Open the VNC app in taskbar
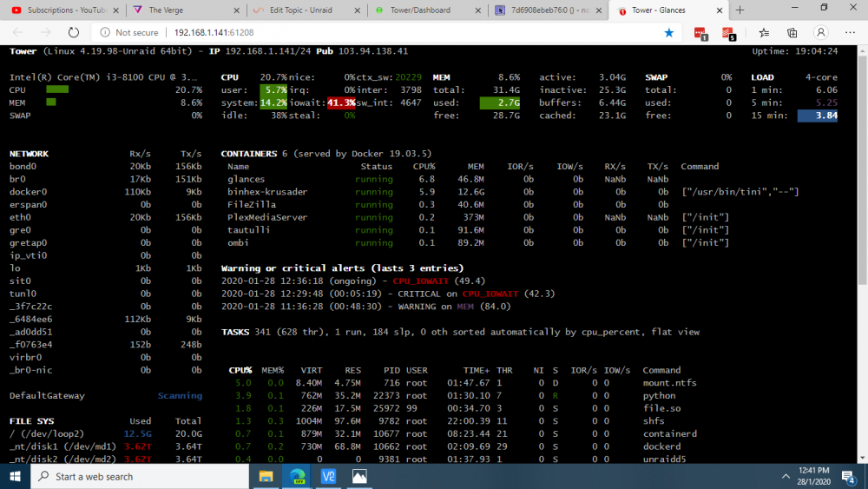 [x=328, y=476]
